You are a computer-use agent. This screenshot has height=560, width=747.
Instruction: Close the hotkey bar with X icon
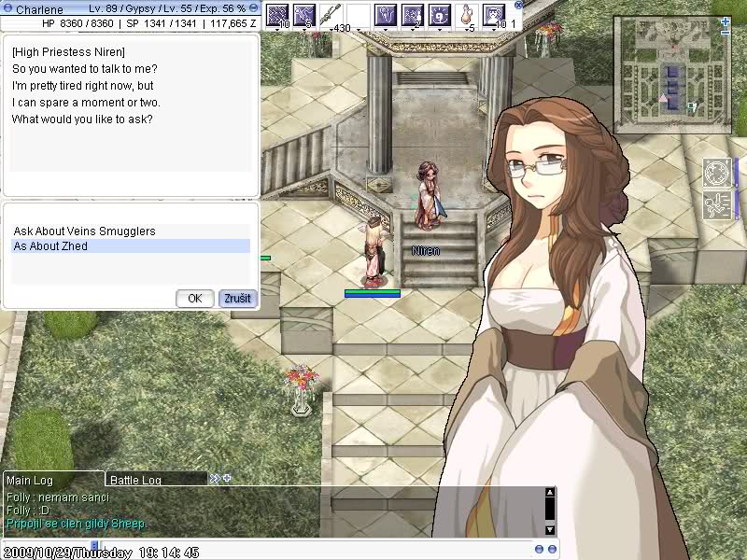[x=519, y=5]
